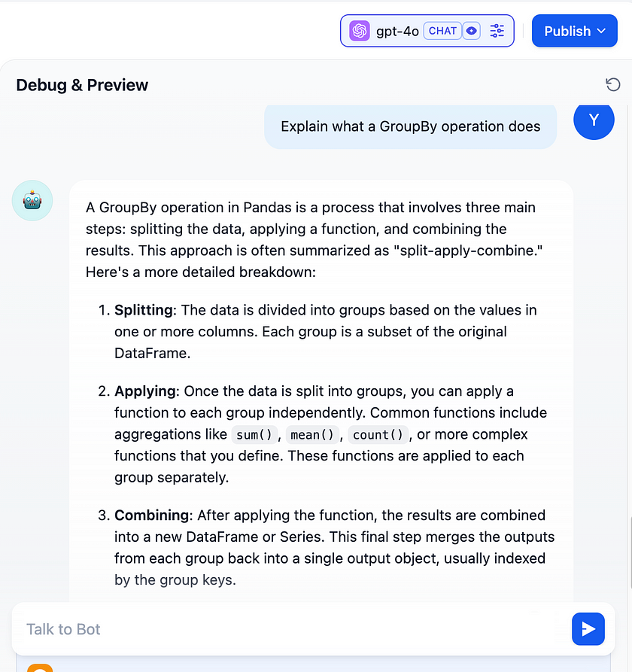The width and height of the screenshot is (632, 672).
Task: Restart conversation with the refresh icon
Action: (x=612, y=84)
